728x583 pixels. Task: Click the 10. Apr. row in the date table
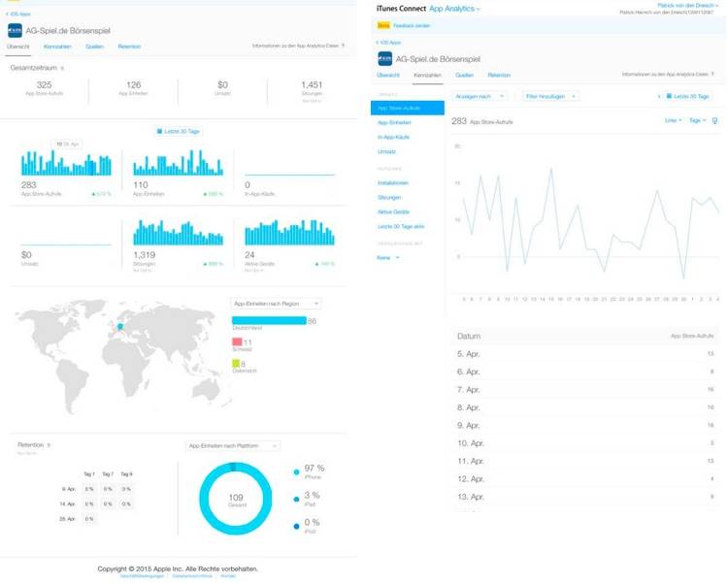[585, 443]
